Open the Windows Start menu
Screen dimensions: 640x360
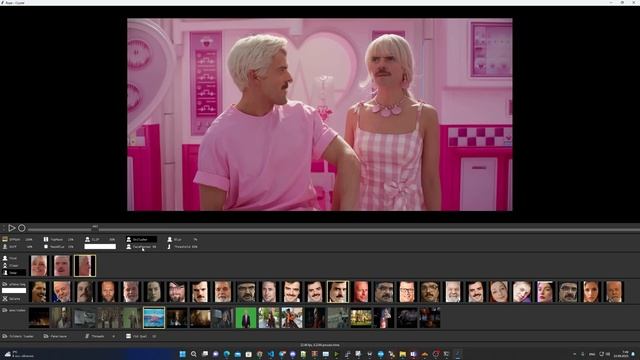pos(183,354)
